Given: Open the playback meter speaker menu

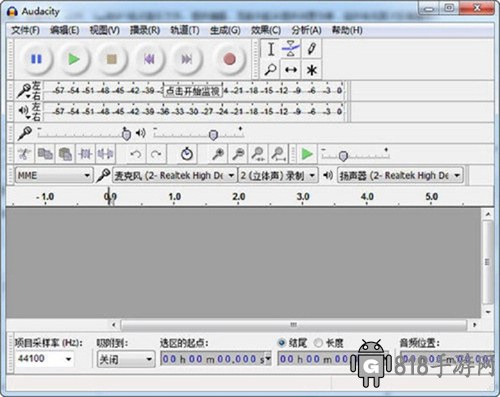Looking at the screenshot, I should click(x=24, y=111).
